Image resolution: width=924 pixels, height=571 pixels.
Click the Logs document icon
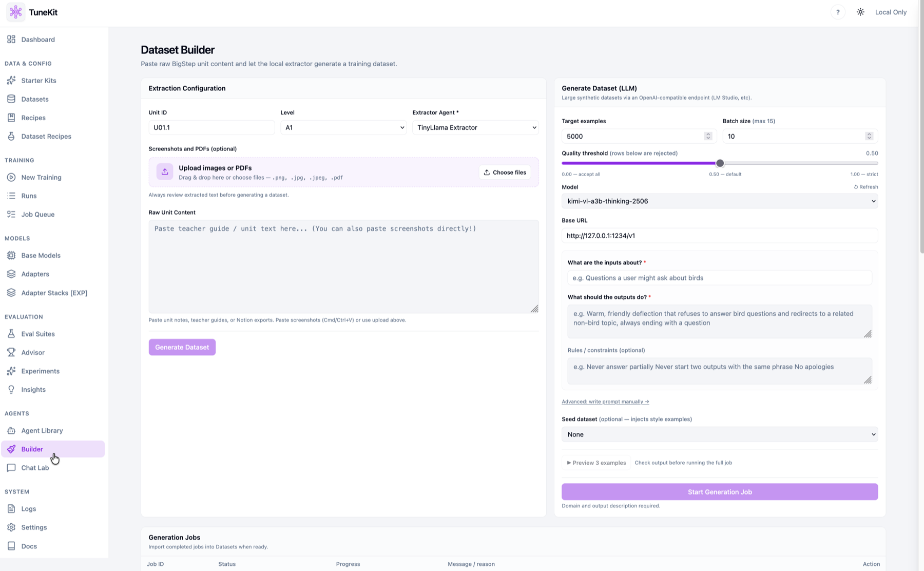(11, 509)
